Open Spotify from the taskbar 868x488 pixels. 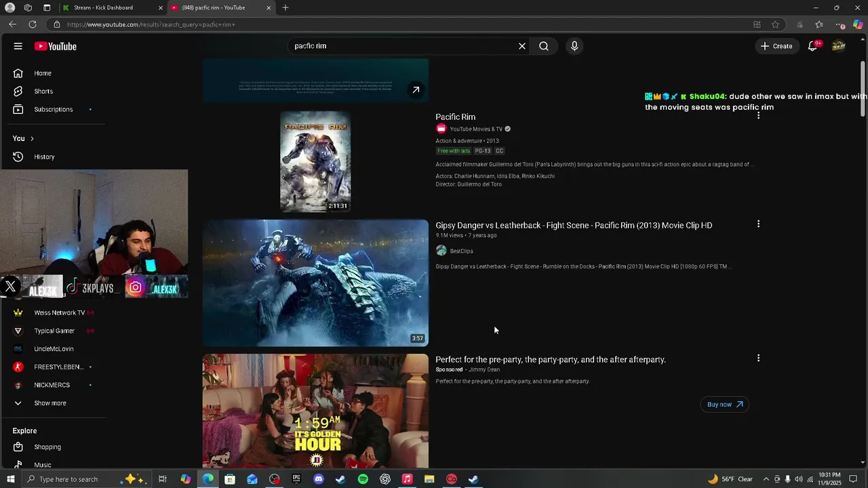[363, 479]
